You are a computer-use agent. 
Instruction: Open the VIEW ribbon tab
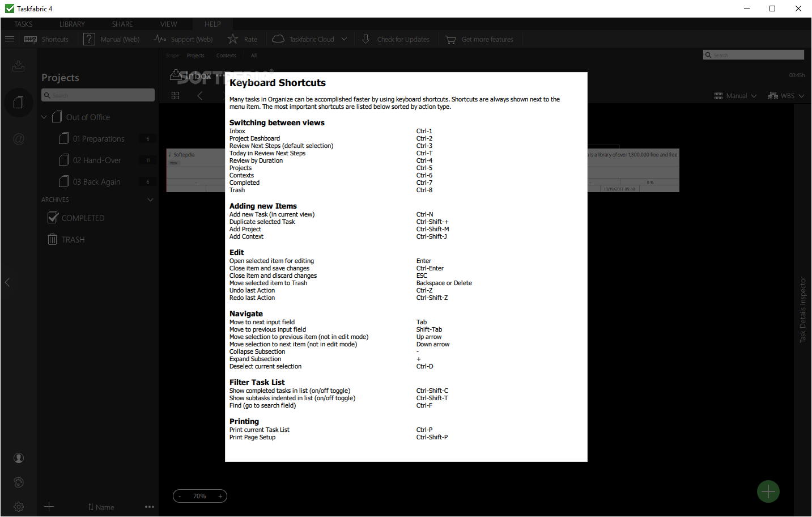coord(169,24)
